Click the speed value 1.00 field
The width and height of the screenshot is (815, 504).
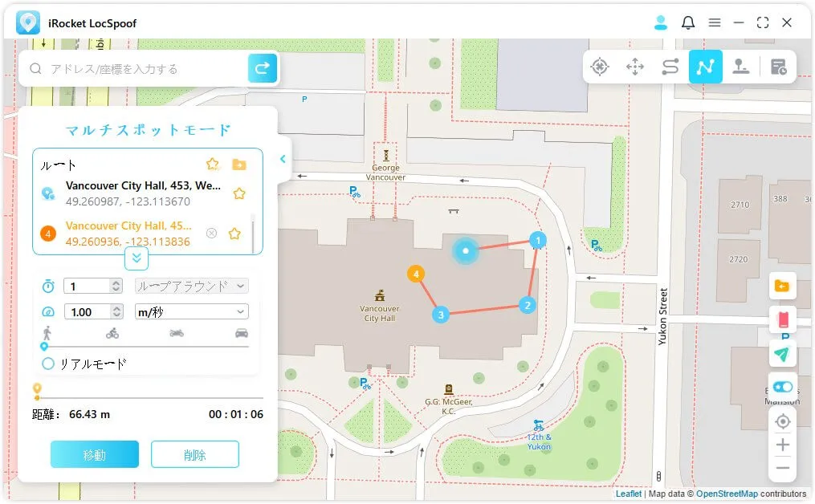click(x=88, y=311)
